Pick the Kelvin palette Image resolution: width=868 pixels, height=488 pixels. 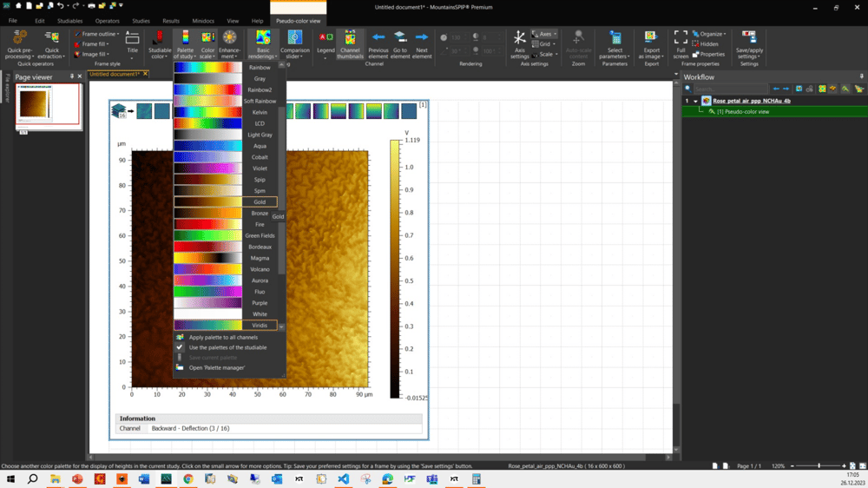[x=226, y=112]
